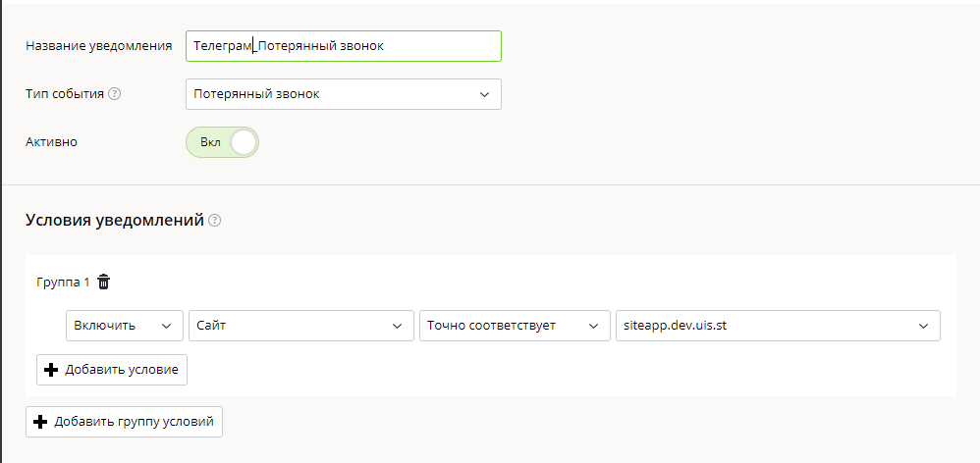The height and width of the screenshot is (463, 980).
Task: Click the Добавить условие button text
Action: 122,370
